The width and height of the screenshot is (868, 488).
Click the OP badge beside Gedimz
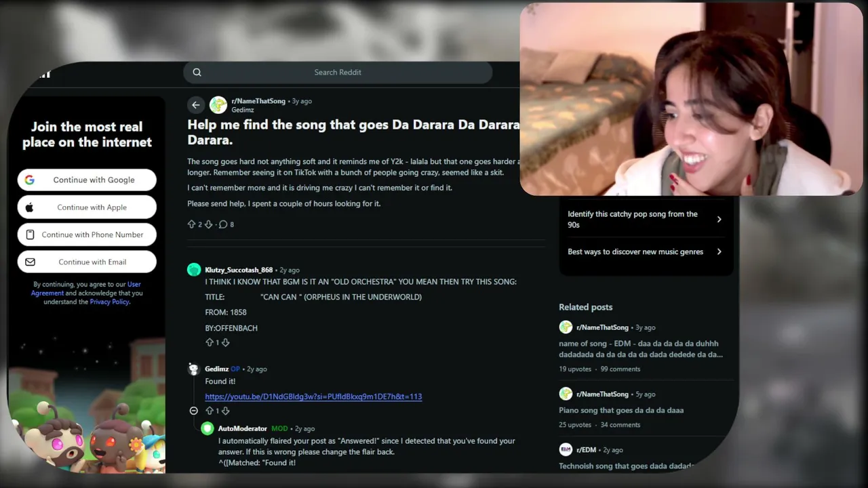point(235,369)
